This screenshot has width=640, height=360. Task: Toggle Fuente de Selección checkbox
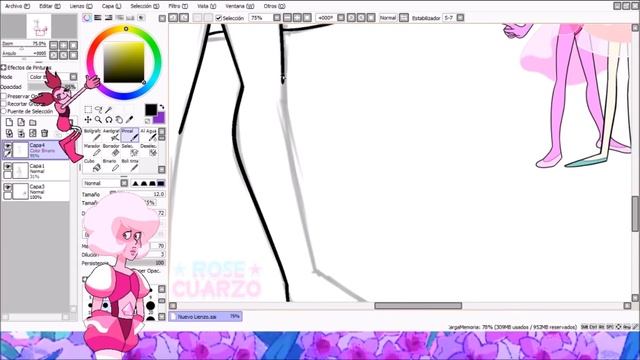[4, 111]
